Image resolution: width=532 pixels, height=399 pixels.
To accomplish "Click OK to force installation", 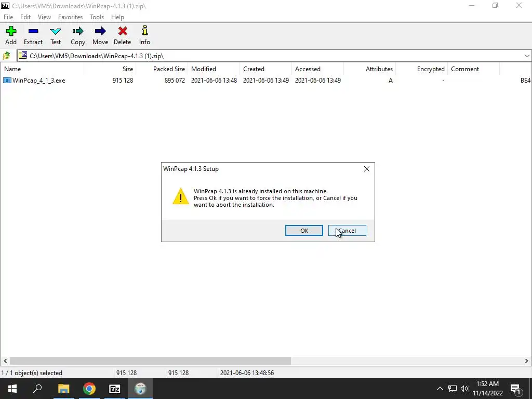I will click(x=304, y=231).
